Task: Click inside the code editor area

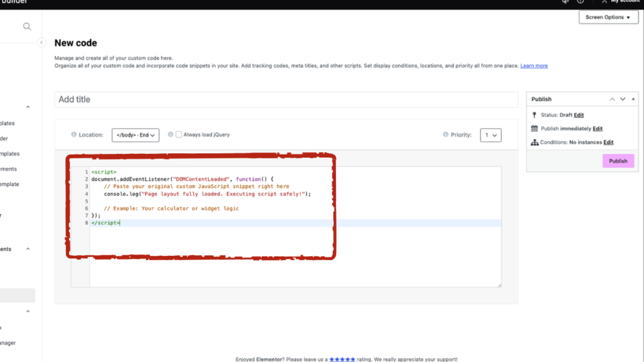Action: (286, 227)
